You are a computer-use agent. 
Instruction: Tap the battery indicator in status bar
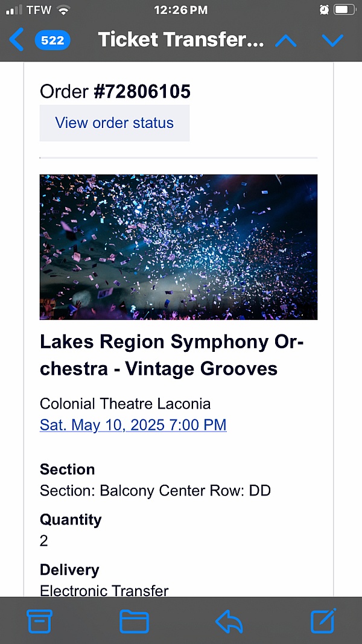coord(345,10)
